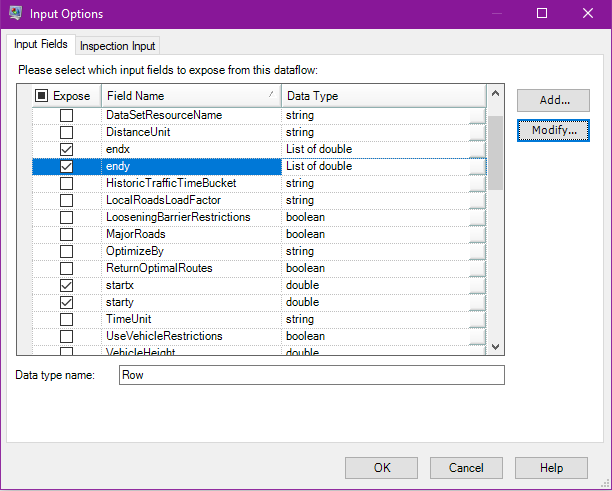Click the window resize grip corner
The width and height of the screenshot is (612, 491).
tap(605, 484)
